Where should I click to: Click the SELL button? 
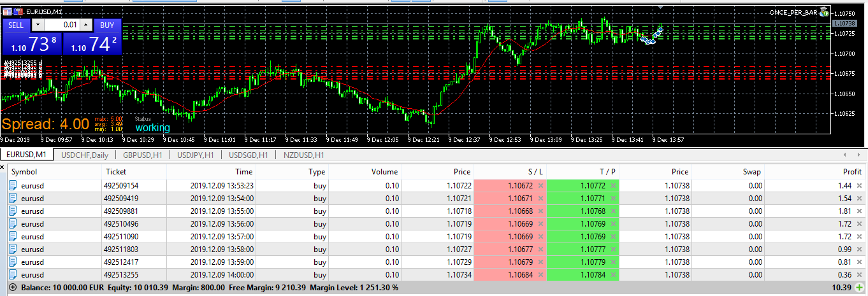(16, 25)
